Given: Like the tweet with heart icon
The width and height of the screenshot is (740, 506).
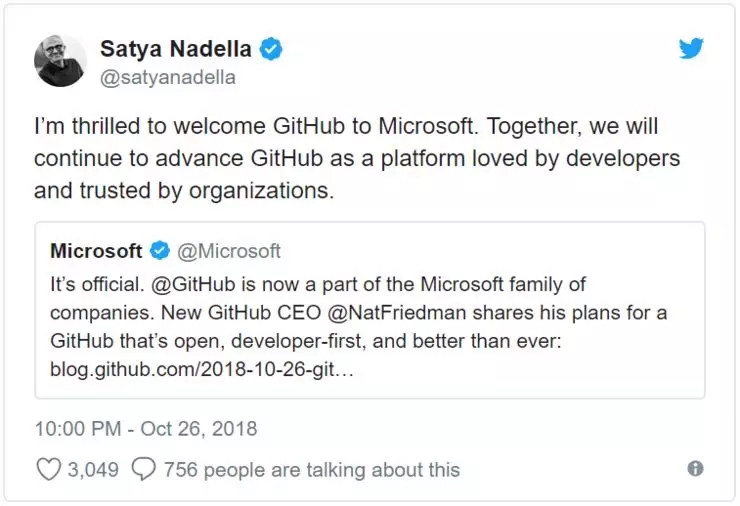Looking at the screenshot, I should click(49, 469).
